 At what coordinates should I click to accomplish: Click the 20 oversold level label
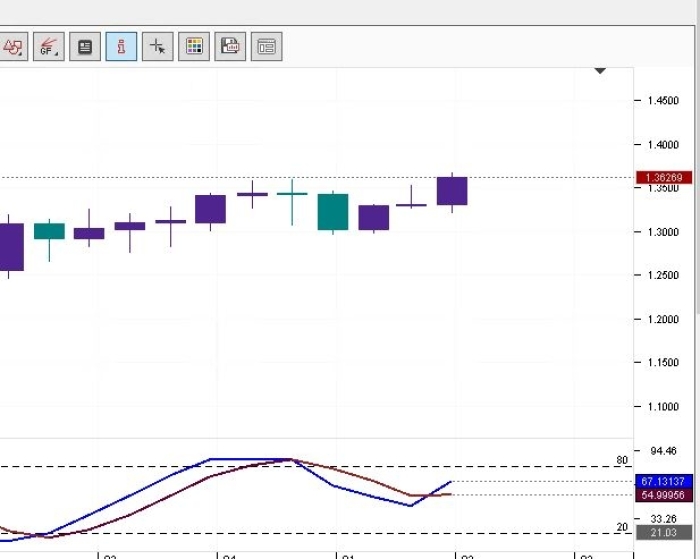tap(622, 527)
